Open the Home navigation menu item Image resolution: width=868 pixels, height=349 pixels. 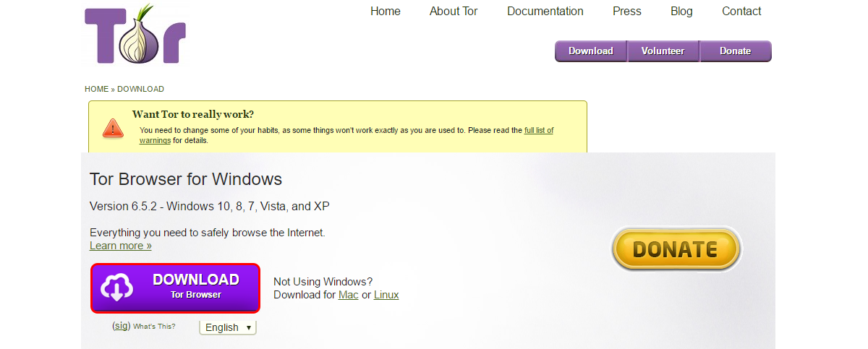click(385, 11)
